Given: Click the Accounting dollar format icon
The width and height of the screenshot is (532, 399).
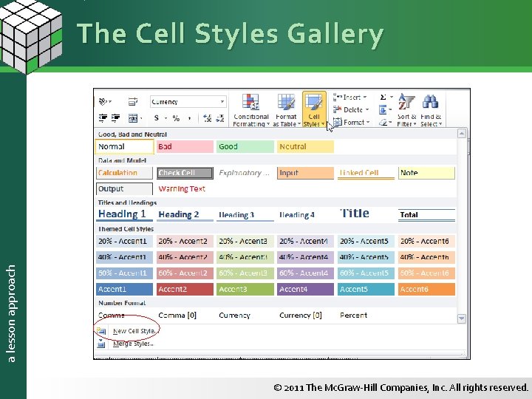Looking at the screenshot, I should pos(157,118).
